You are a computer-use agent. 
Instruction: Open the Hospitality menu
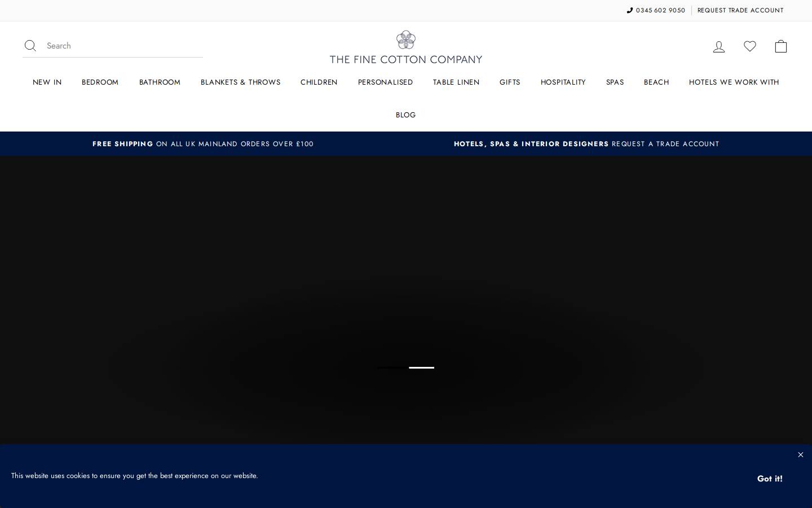(x=563, y=82)
